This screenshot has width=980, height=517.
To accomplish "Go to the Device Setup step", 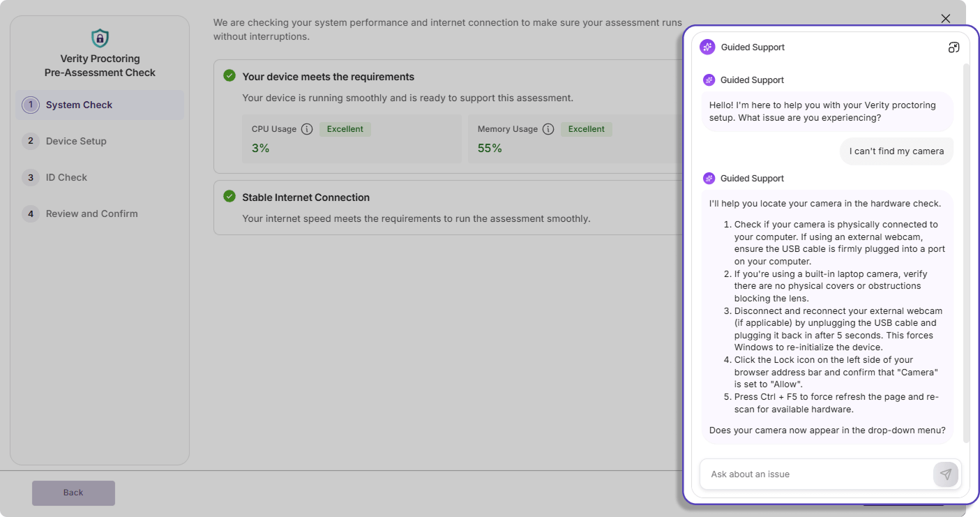I will [100, 141].
